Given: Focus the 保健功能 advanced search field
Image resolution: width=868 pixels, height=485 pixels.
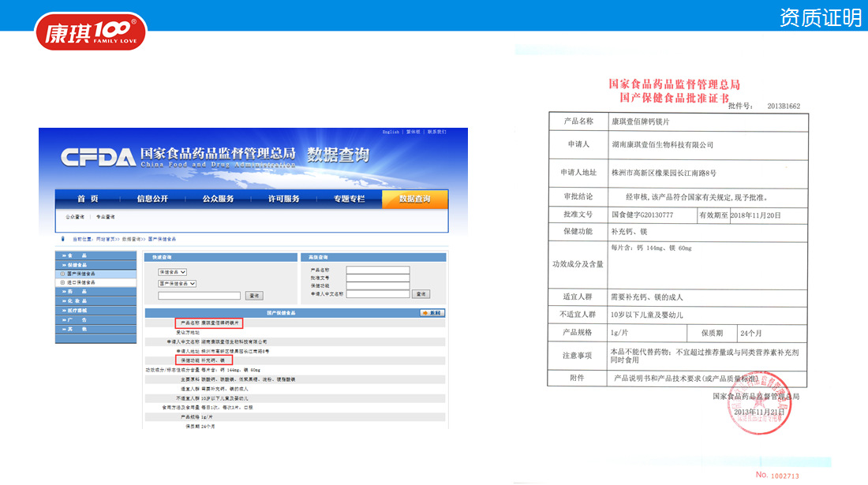Looking at the screenshot, I should pos(377,286).
